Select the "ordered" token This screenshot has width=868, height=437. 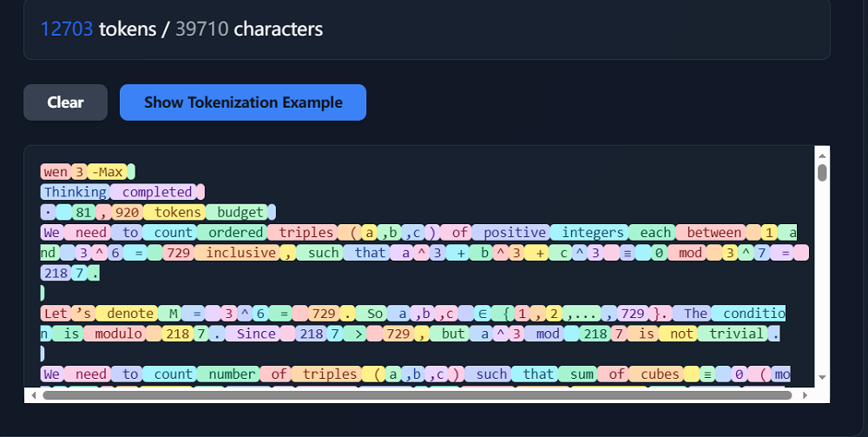(233, 233)
